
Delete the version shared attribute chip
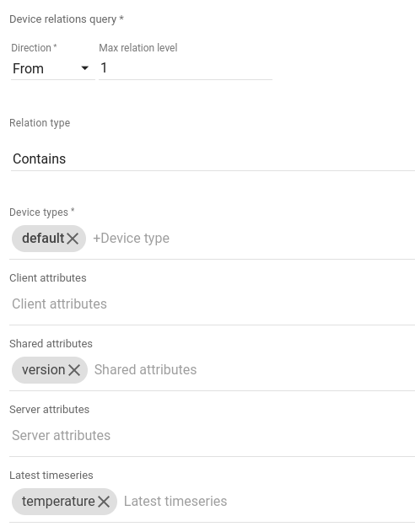pyautogui.click(x=74, y=370)
